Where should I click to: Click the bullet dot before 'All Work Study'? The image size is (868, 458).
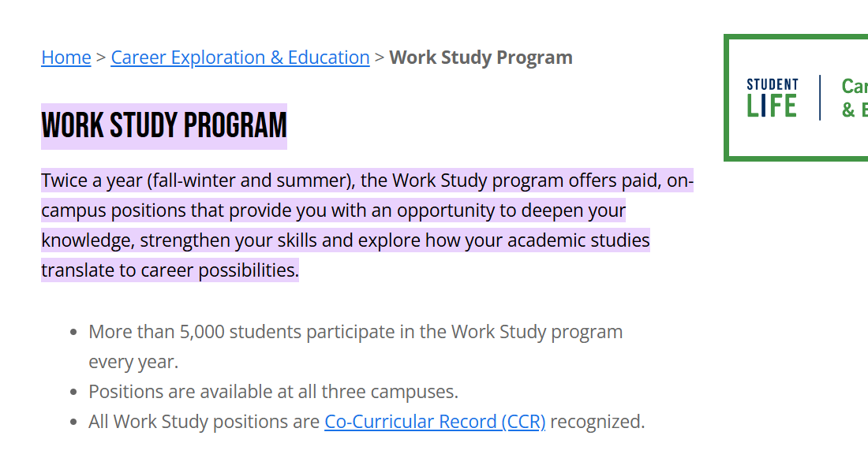(x=73, y=423)
